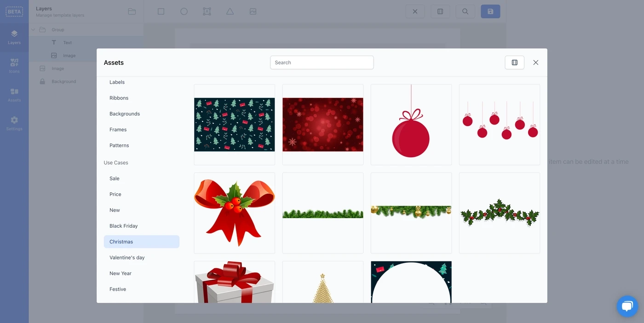The width and height of the screenshot is (644, 323).
Task: Select the bounding box shape tool
Action: click(207, 12)
